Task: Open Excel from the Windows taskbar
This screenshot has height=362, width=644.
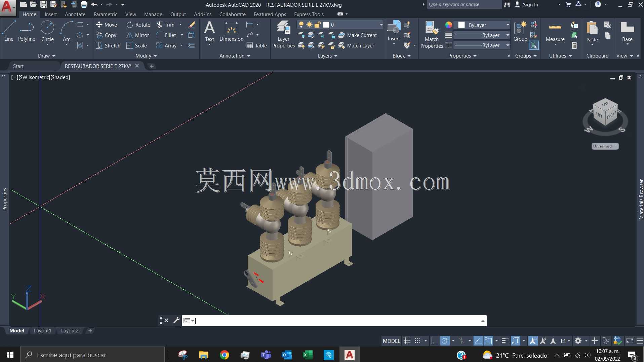Action: 308,355
